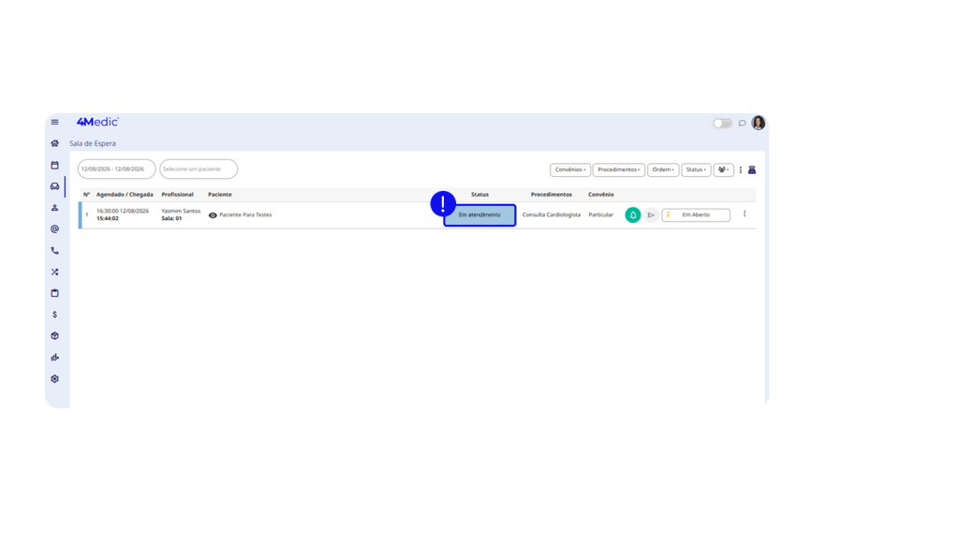This screenshot has height=560, width=959.
Task: Click the green bell call-patient button
Action: [633, 215]
